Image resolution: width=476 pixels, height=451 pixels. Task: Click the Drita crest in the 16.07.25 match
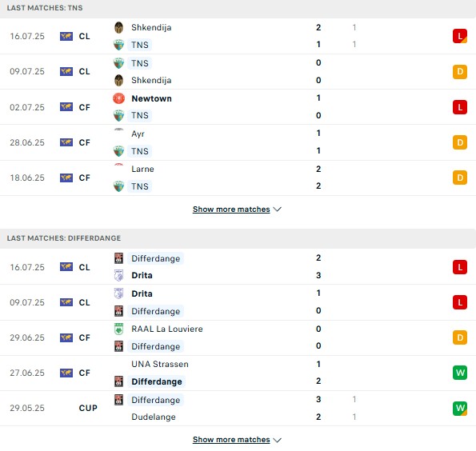[118, 275]
